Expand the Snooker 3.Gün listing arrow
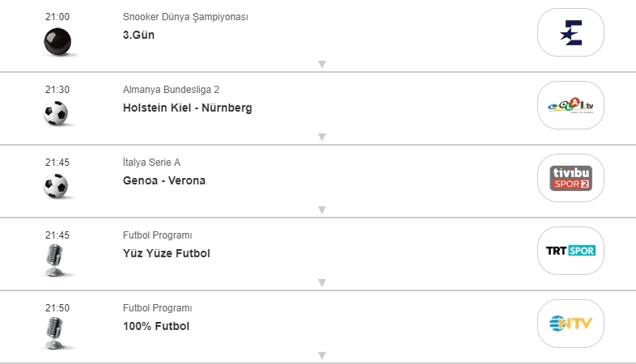Screen dimensions: 636x364 [x=321, y=64]
